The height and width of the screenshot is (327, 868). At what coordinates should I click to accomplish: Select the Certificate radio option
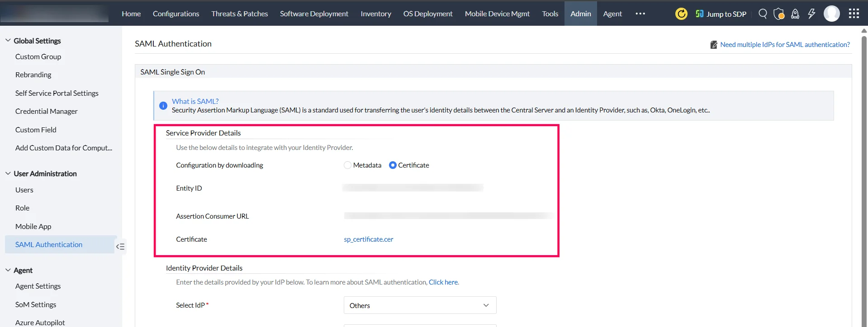[x=393, y=165]
